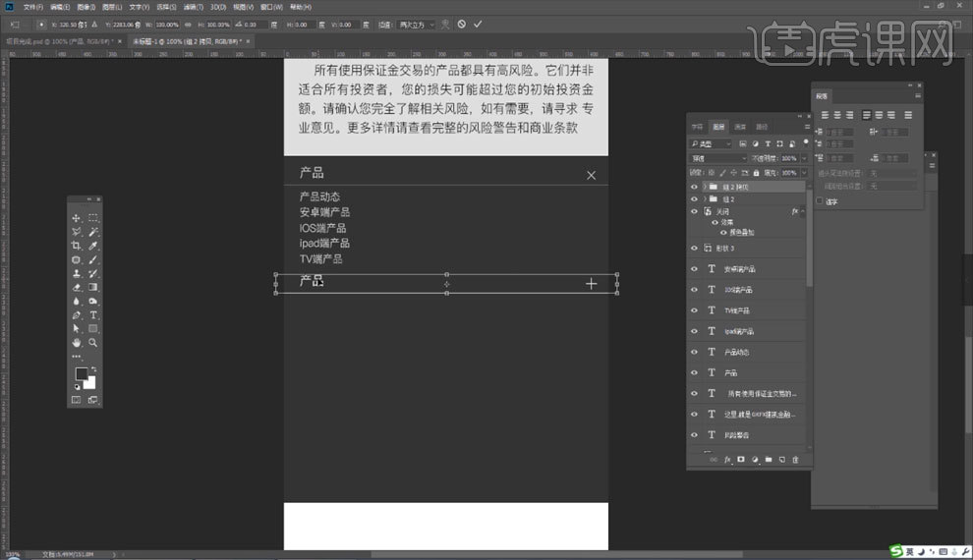Open the opacity slider dropdown
This screenshot has width=973, height=560.
pos(804,159)
